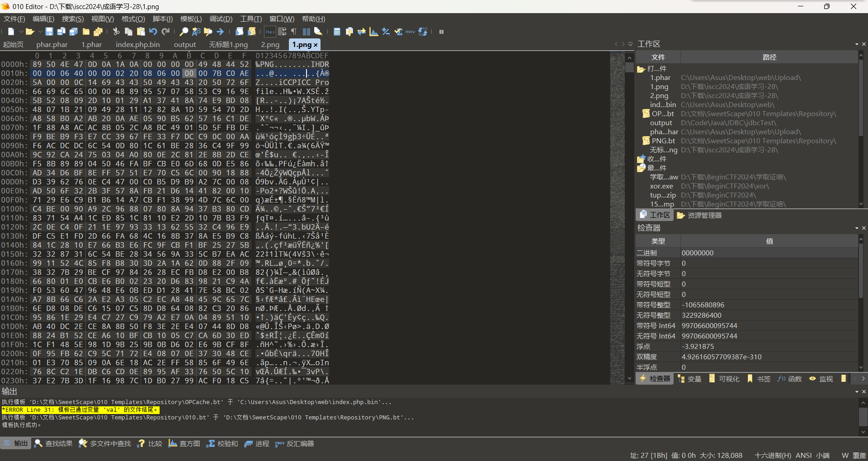Click the output panel vertical scrollbar

[x=863, y=417]
